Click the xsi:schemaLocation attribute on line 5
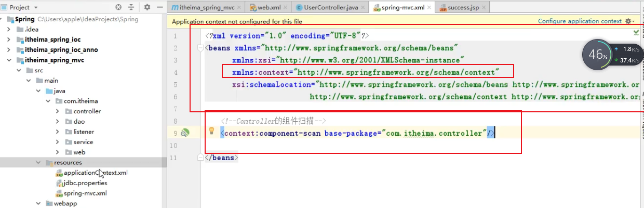Viewport: 644px width, 208px height. (x=273, y=84)
